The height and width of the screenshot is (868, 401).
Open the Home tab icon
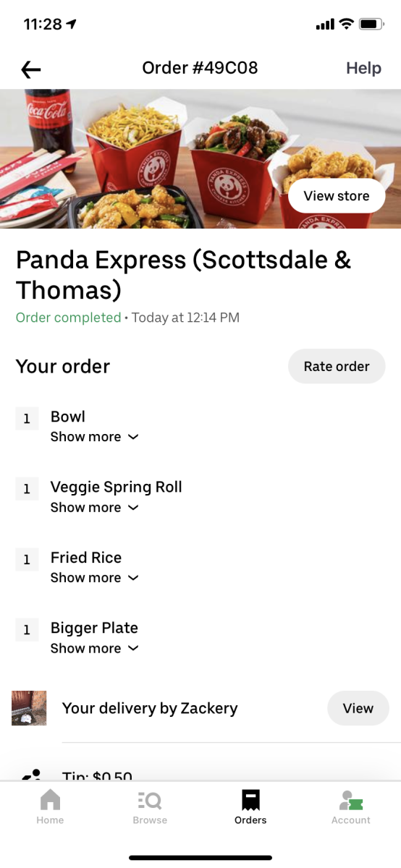[x=50, y=800]
